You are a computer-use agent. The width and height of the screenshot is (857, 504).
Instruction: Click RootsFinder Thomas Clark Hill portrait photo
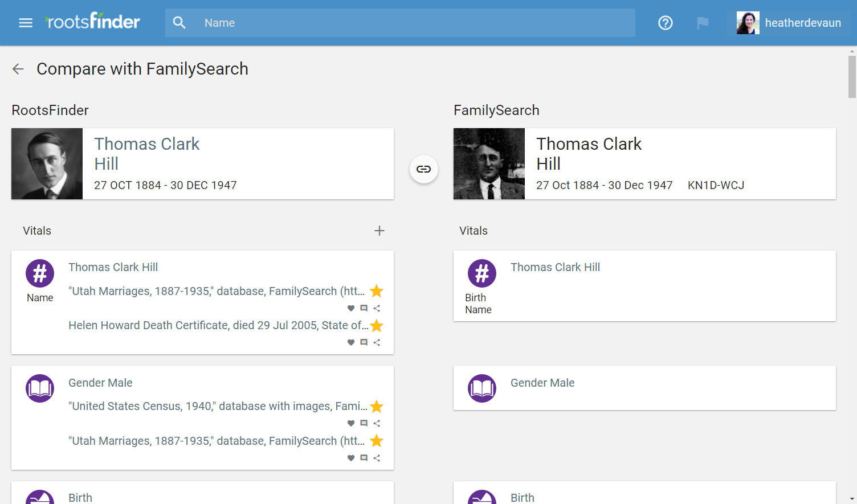tap(47, 164)
